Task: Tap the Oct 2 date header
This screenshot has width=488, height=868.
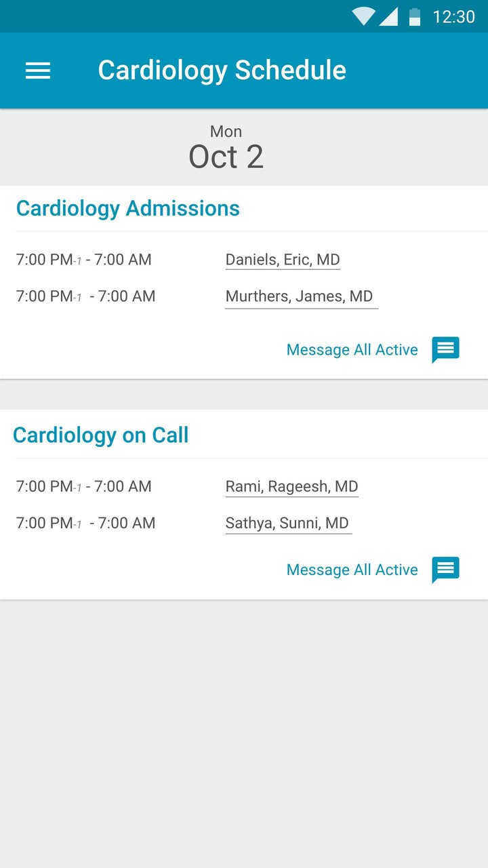Action: [x=226, y=157]
